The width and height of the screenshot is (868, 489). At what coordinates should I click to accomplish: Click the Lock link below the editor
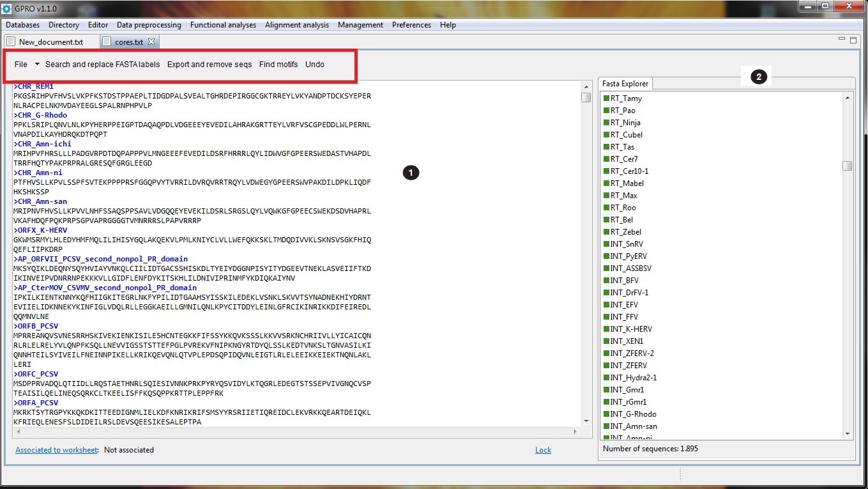tap(543, 450)
